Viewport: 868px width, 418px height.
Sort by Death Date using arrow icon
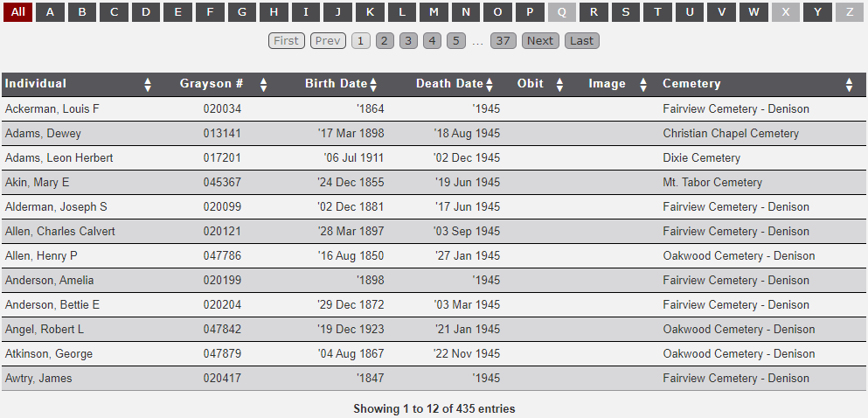pyautogui.click(x=490, y=85)
